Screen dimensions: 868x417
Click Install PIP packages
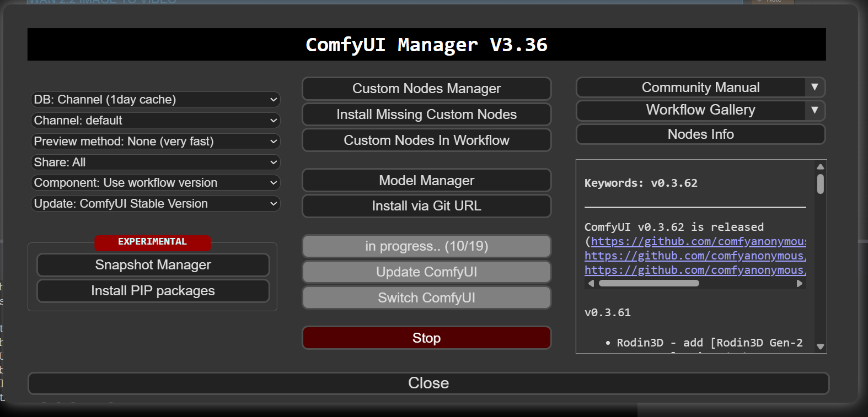pyautogui.click(x=153, y=291)
